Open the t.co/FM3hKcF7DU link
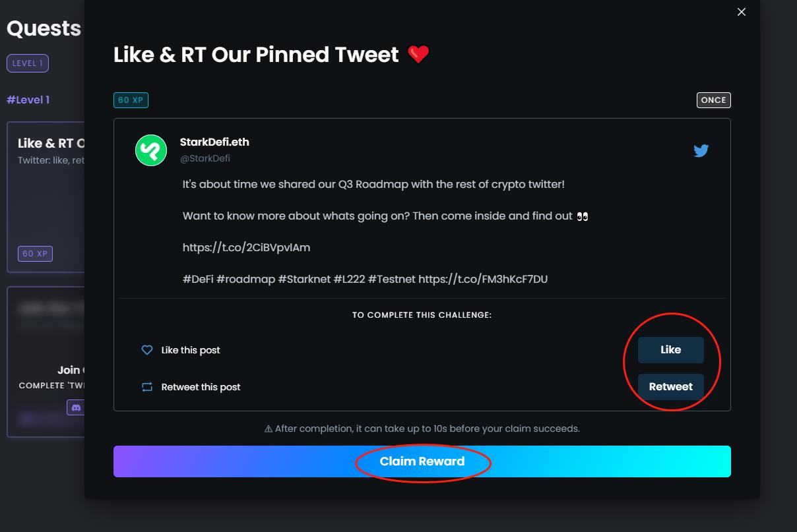The width and height of the screenshot is (797, 532). 483,279
